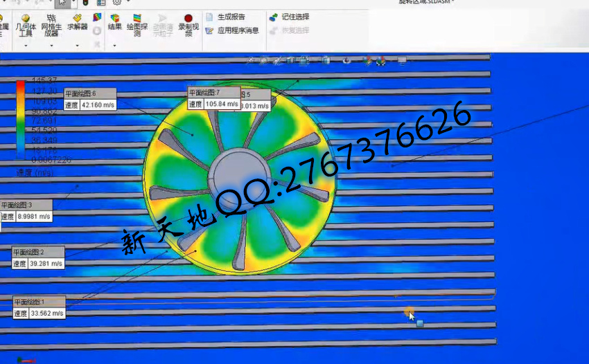The width and height of the screenshot is (589, 364).
Task: Click the 平面绘图:2 callout label
Action: [x=33, y=252]
